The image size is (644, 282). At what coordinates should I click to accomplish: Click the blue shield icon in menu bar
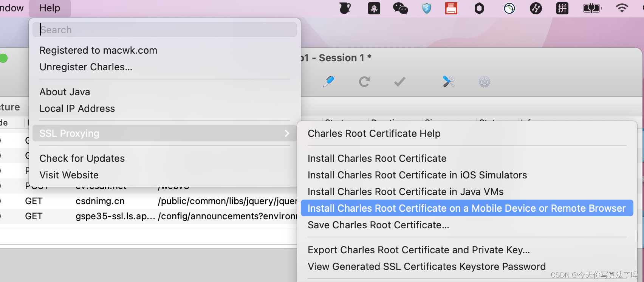[427, 8]
